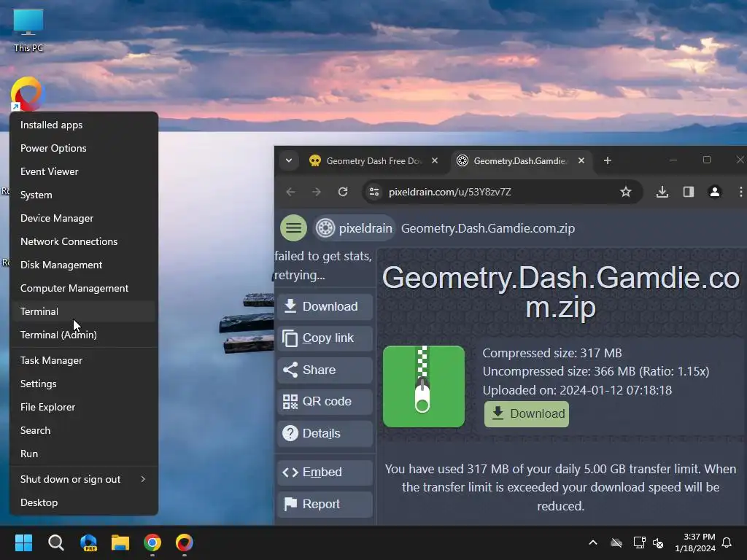Viewport: 747px width, 560px height.
Task: Select the Compressed size: 317 MB text
Action: (x=551, y=353)
